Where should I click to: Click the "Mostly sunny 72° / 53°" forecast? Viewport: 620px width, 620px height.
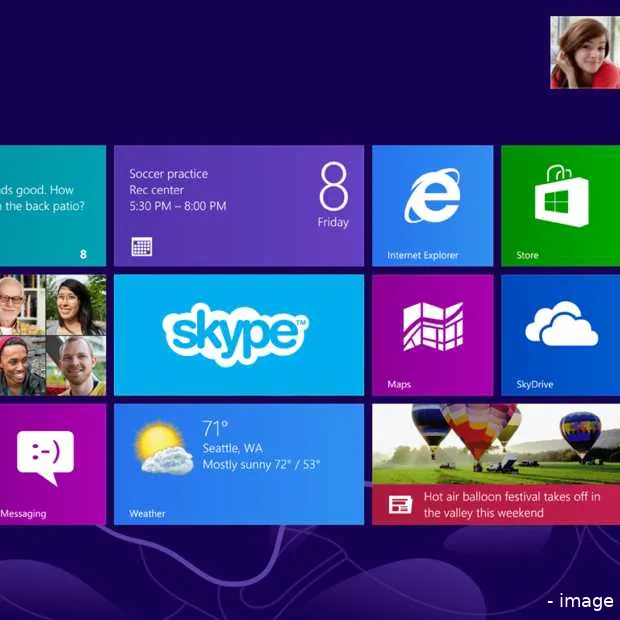click(x=261, y=465)
